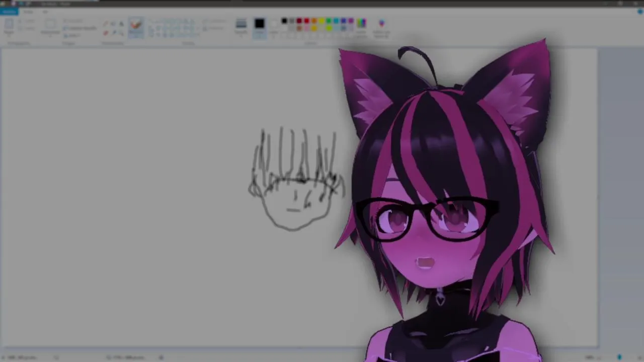Screen dimensions: 644x362
Task: Pick the turquoise palette swatch
Action: point(336,21)
